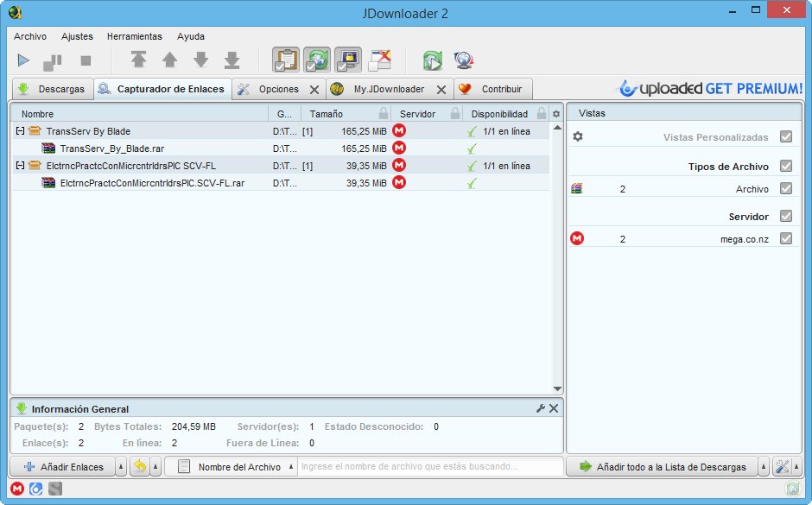Toggle clipboard monitoring in the toolbar
The height and width of the screenshot is (505, 812).
click(286, 60)
